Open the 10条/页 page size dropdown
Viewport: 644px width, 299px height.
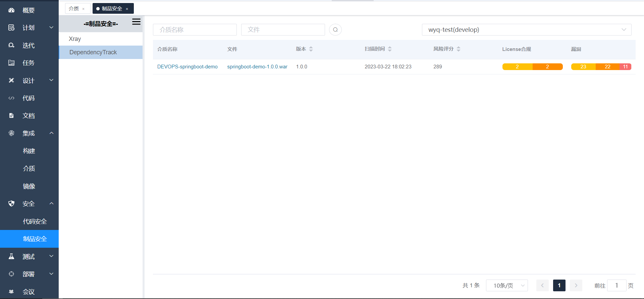point(507,286)
